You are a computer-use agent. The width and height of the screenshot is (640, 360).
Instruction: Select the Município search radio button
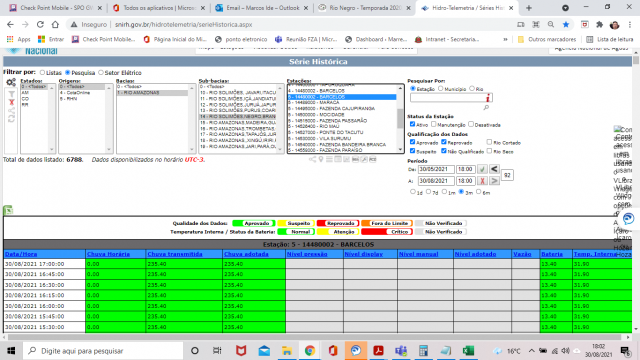point(440,89)
